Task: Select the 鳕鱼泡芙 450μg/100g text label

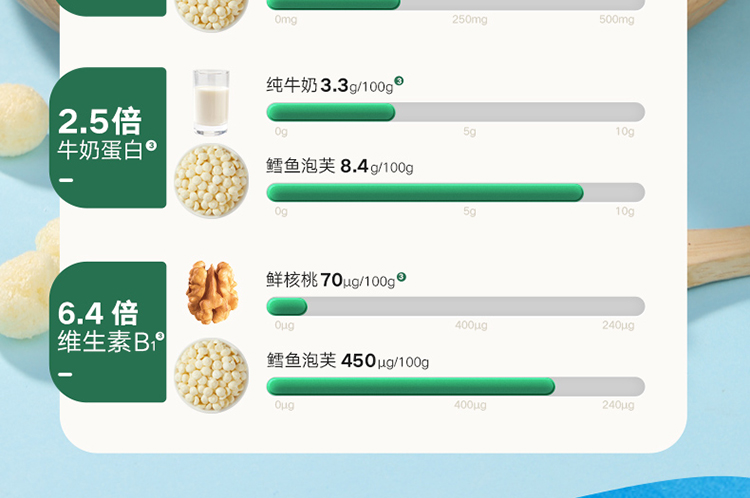Action: pos(347,361)
